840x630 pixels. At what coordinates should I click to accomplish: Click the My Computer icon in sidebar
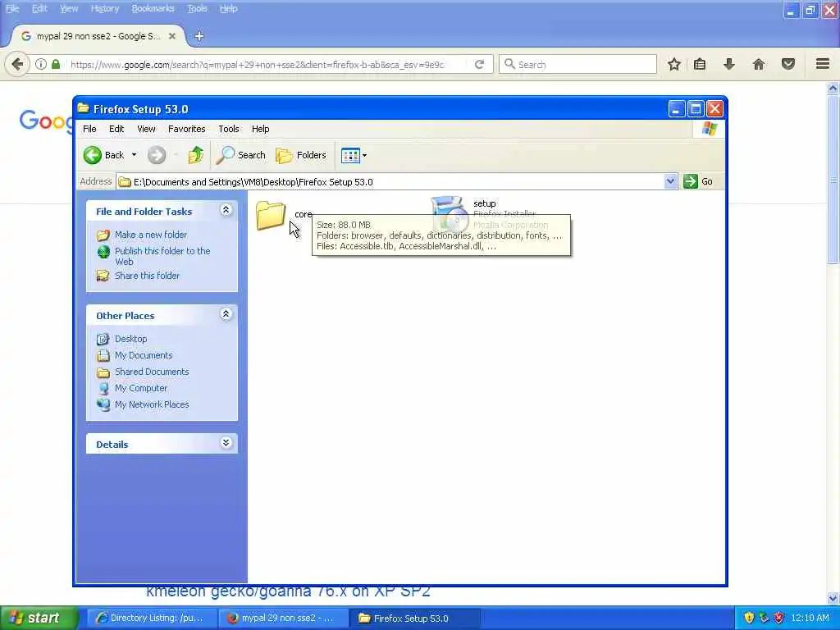103,388
